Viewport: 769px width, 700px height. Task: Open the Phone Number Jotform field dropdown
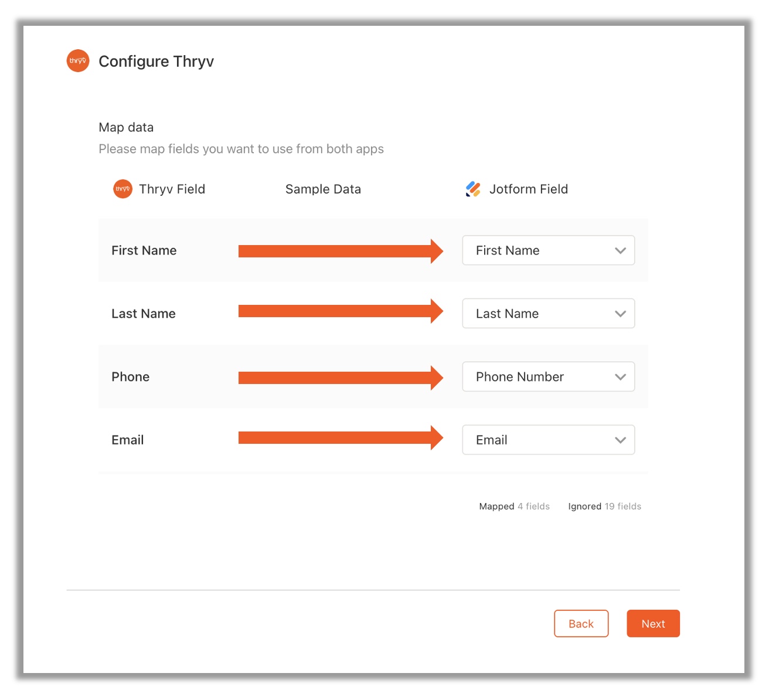[x=548, y=376]
